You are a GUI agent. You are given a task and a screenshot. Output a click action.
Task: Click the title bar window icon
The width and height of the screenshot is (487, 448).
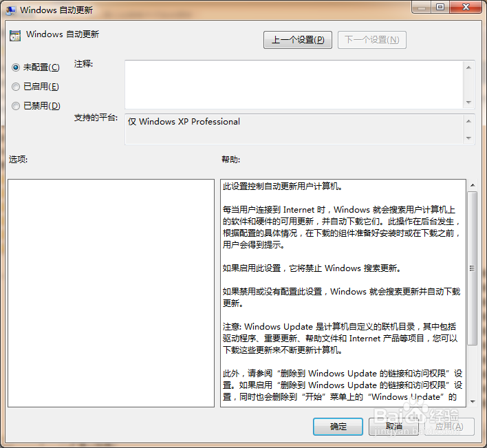[11, 10]
